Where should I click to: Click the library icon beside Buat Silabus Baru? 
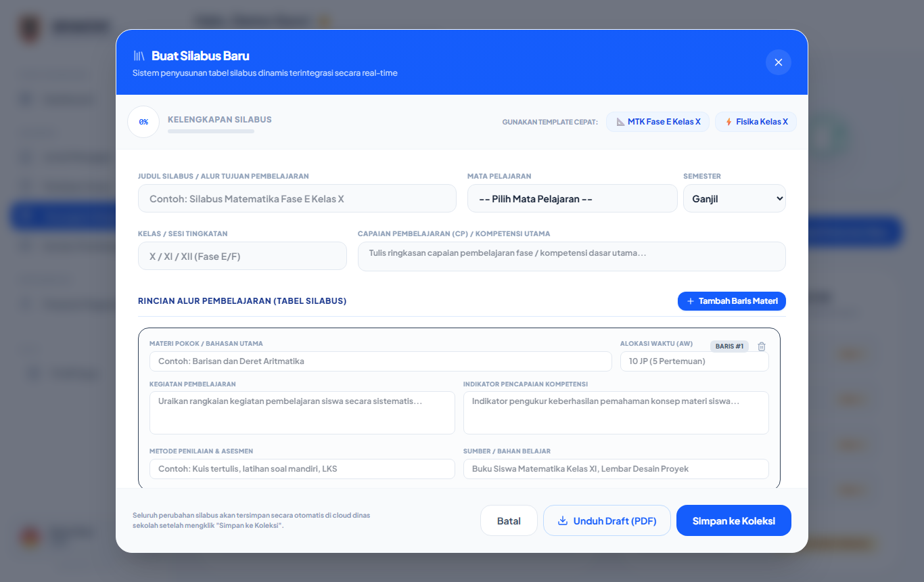coord(139,56)
